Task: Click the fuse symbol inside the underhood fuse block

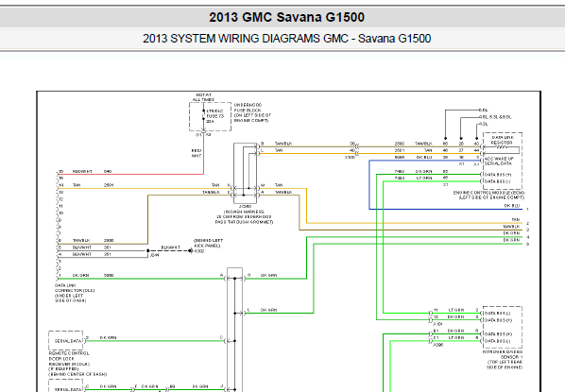Action: pyautogui.click(x=203, y=114)
